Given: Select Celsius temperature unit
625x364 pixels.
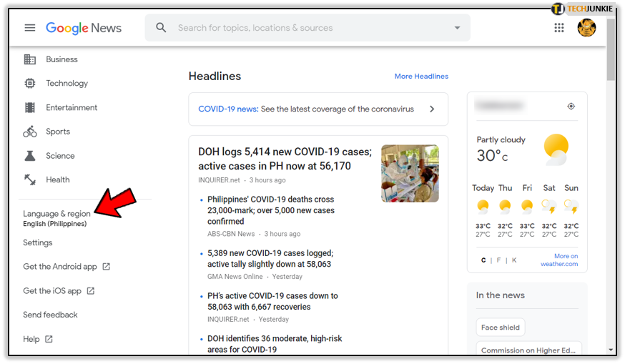Looking at the screenshot, I should 483,260.
